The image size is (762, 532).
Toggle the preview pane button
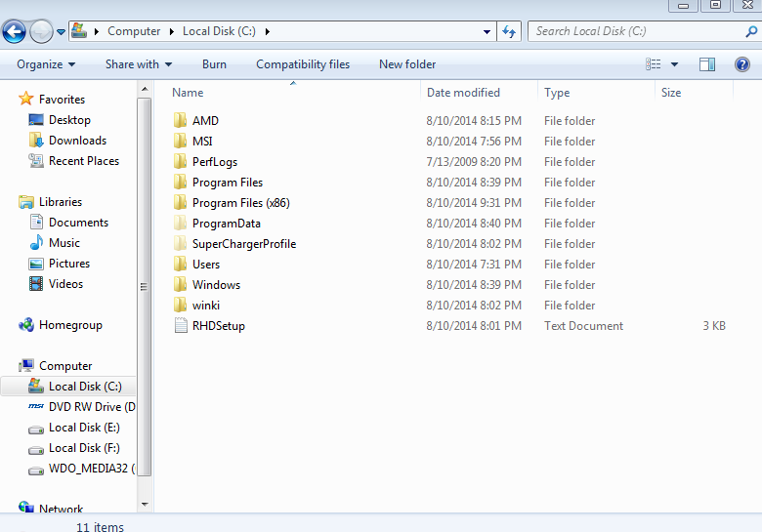(x=707, y=64)
